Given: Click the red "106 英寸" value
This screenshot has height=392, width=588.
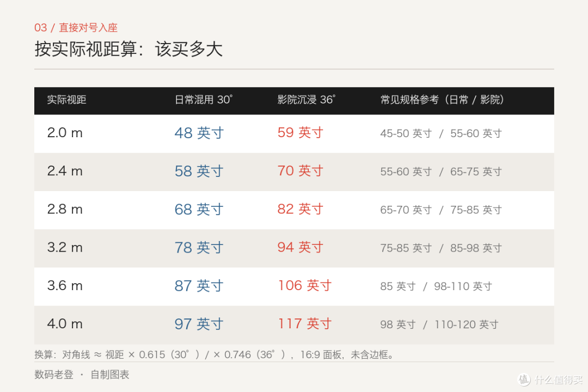Looking at the screenshot, I should (305, 286).
